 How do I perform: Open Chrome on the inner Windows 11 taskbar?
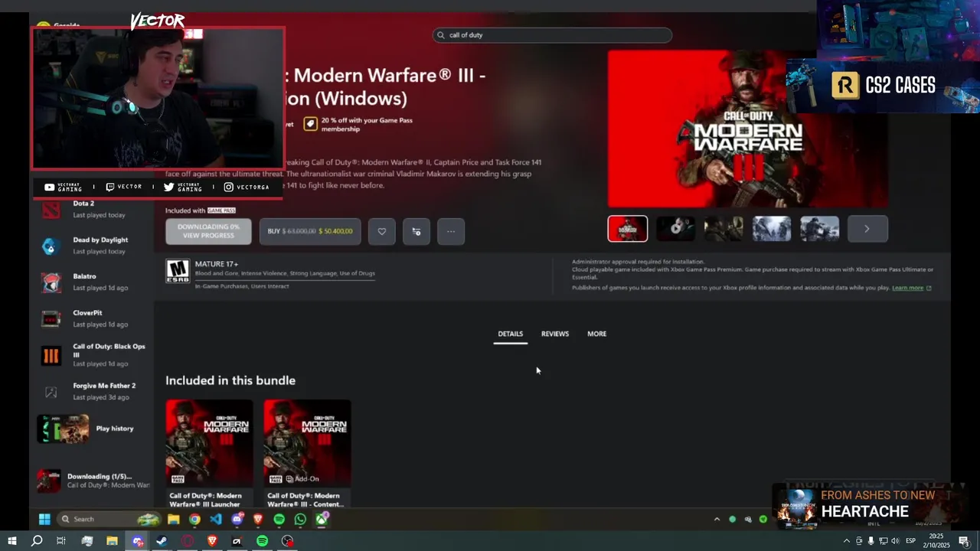tap(194, 520)
